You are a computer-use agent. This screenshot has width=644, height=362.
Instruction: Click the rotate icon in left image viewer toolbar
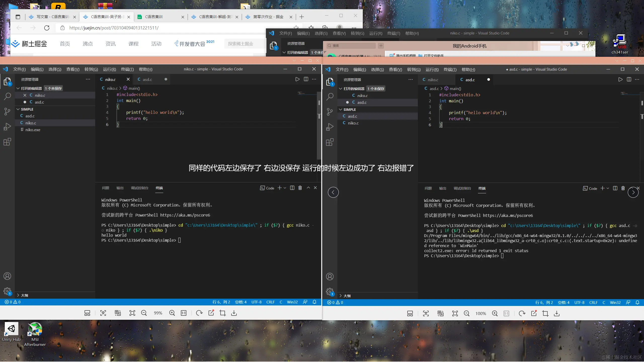(199, 313)
